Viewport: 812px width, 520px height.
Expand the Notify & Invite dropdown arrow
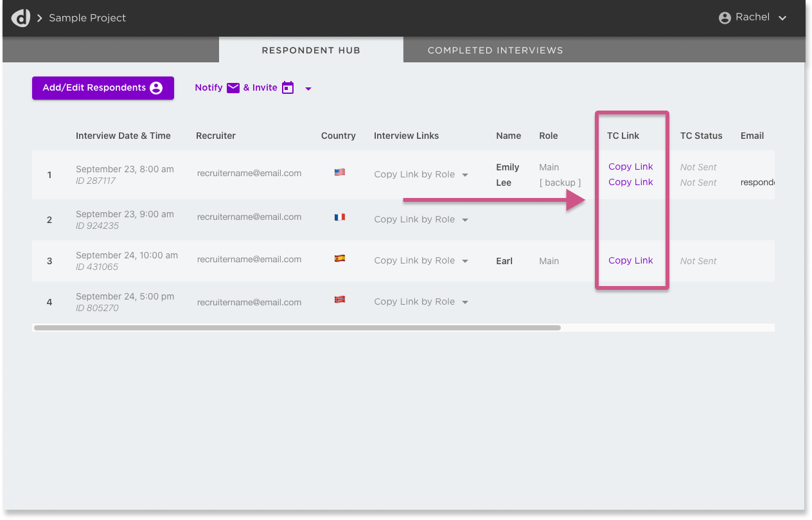coord(308,89)
